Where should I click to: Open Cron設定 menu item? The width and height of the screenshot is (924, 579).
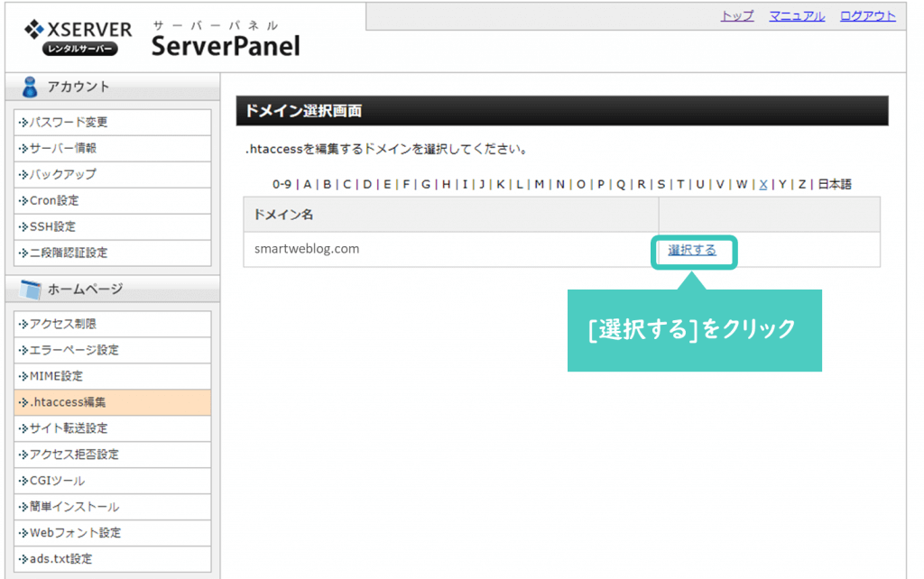tap(113, 200)
